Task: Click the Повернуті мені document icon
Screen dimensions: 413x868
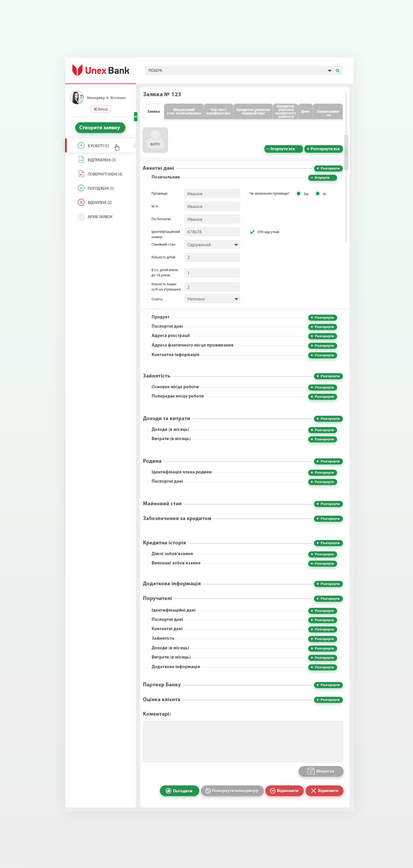Action: click(x=81, y=174)
